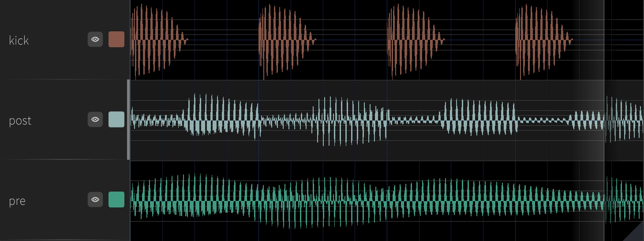Hide the pre track with eye icon
The height and width of the screenshot is (241, 644).
95,200
